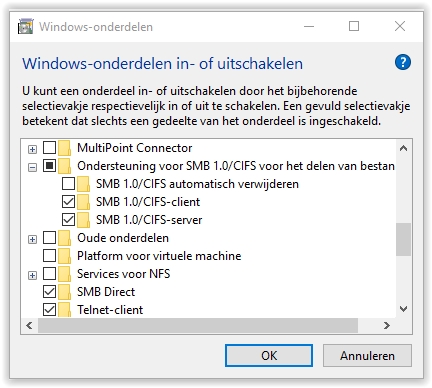The image size is (432, 388).
Task: Enable SMB 1.0/CIFS automatisch verwijderen checkbox
Action: 68,184
